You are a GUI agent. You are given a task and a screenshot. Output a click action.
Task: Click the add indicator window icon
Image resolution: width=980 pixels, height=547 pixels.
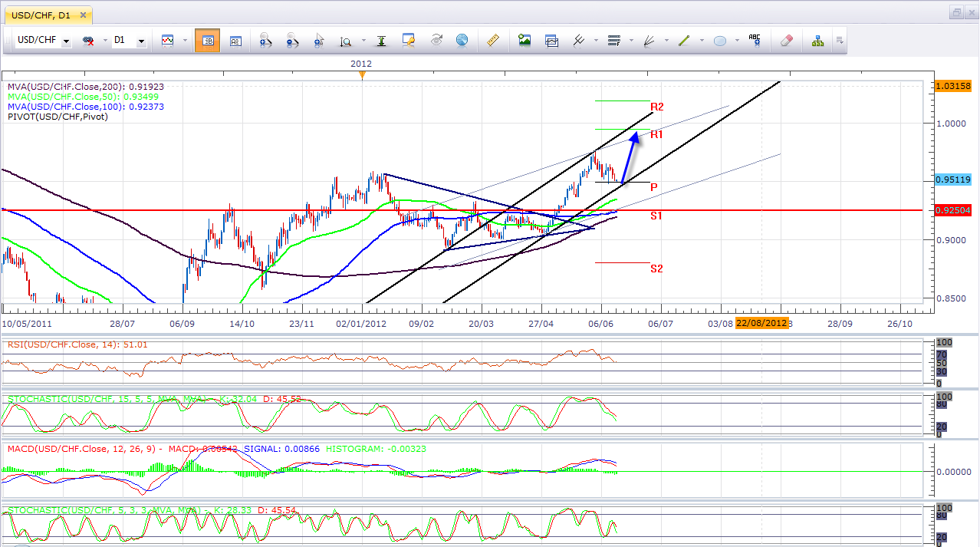[551, 41]
